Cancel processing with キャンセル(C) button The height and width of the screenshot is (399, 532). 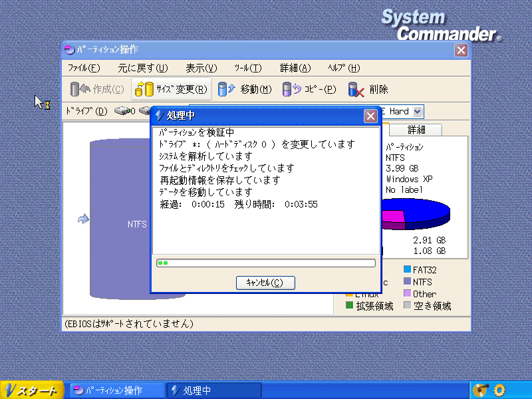pos(265,283)
